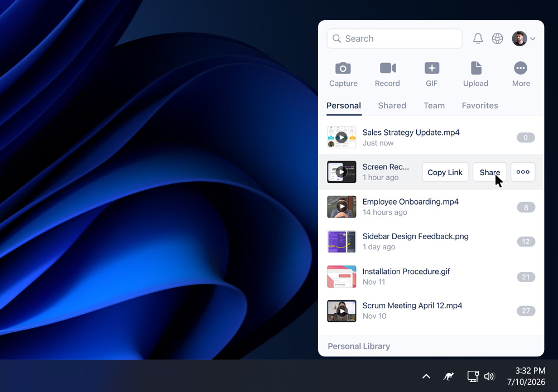Viewport: 558px width, 392px height.
Task: Click the globe icon
Action: click(x=498, y=38)
